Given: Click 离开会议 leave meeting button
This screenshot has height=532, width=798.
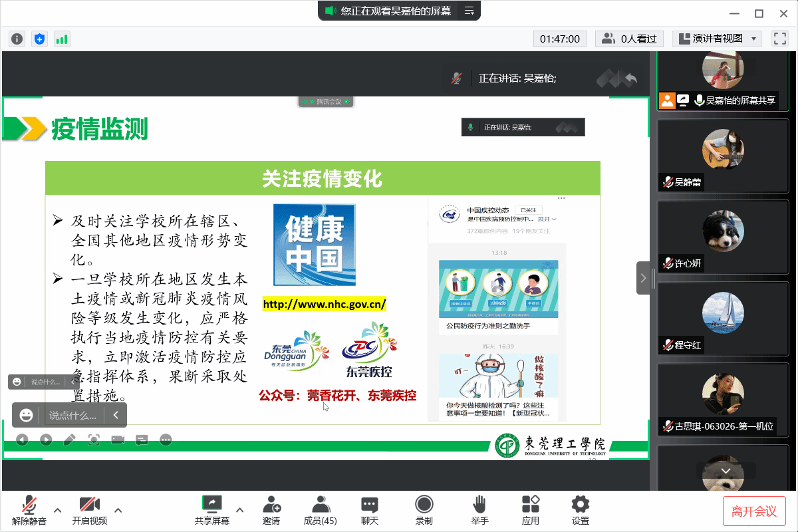Looking at the screenshot, I should [x=754, y=511].
